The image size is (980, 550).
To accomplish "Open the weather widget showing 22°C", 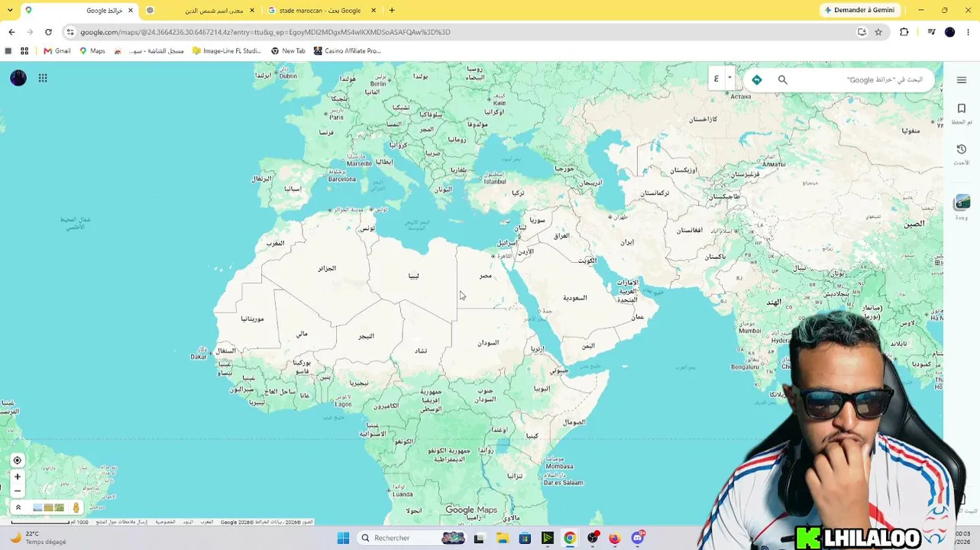I will click(38, 538).
